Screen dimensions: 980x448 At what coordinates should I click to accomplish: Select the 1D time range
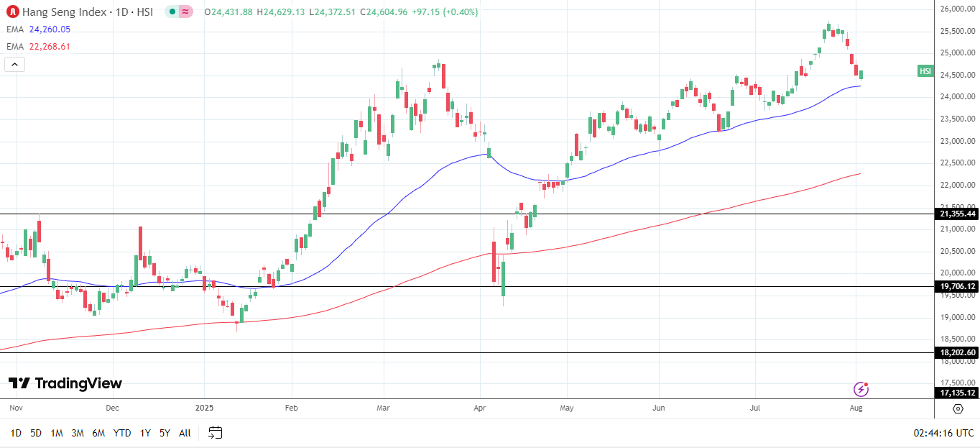point(16,433)
